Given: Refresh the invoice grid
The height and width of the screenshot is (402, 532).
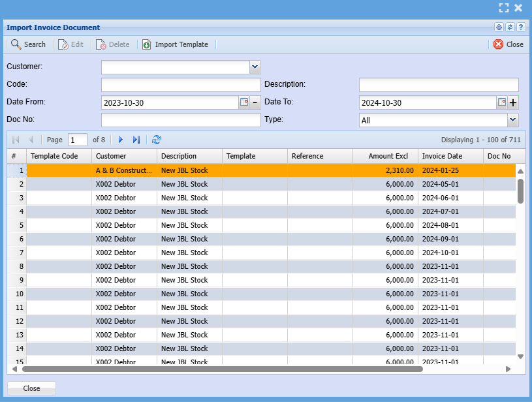Looking at the screenshot, I should [x=157, y=140].
